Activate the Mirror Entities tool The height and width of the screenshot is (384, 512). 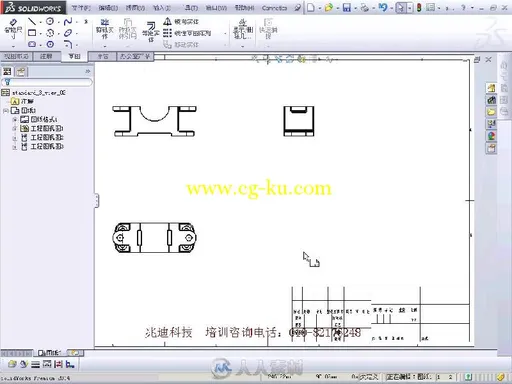181,22
